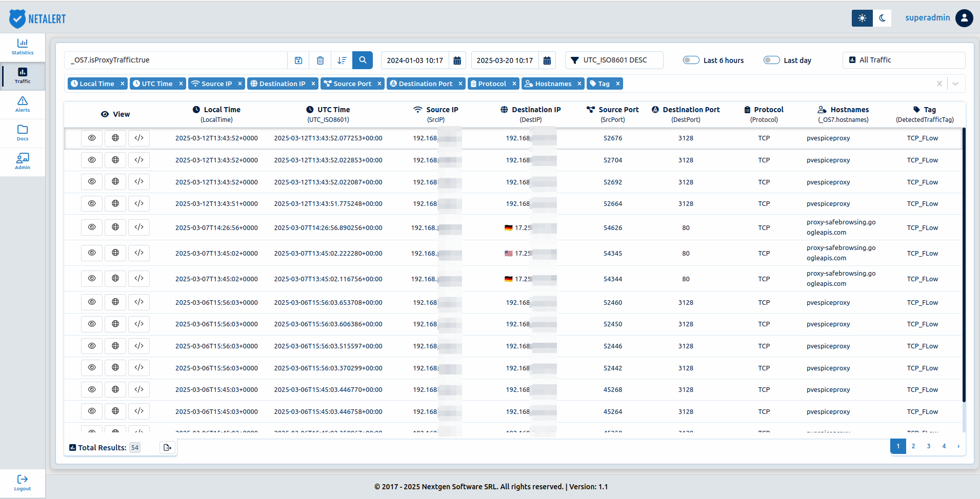Open the Docs sidebar section

coord(23,133)
